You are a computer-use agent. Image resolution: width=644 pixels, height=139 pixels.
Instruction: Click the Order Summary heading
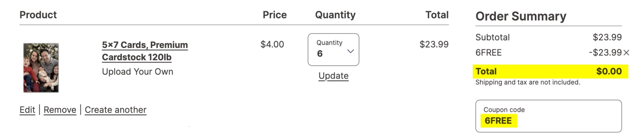(521, 16)
